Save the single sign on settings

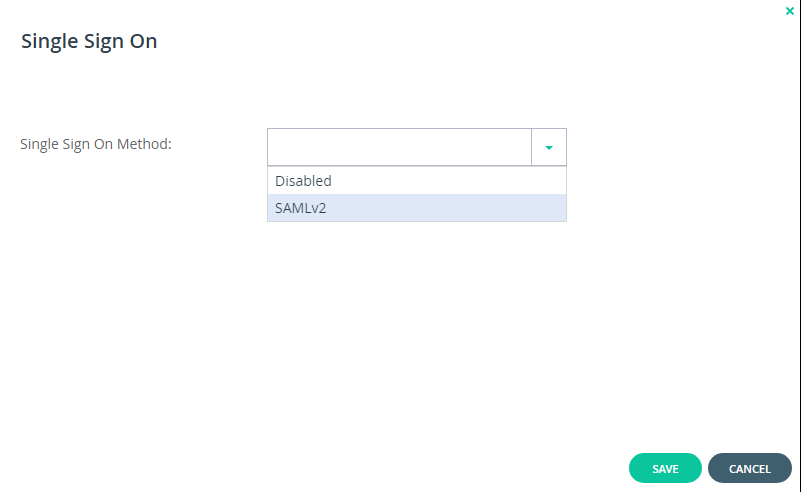click(x=665, y=469)
